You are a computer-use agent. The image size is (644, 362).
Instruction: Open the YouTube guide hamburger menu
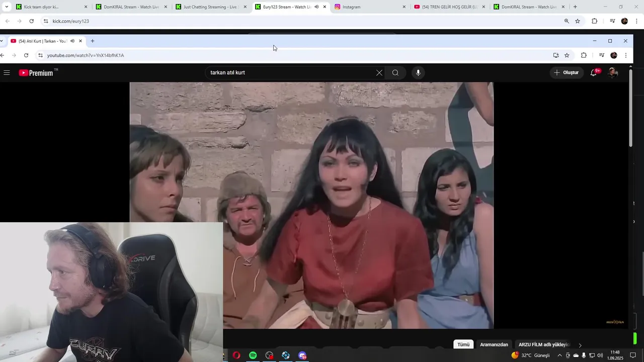[x=7, y=73]
